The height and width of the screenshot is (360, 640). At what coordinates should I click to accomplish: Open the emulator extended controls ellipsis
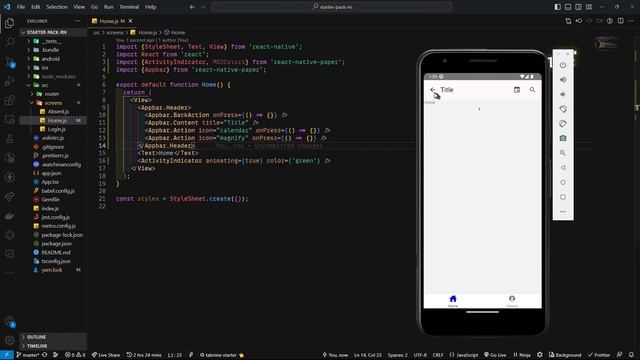pos(563,212)
